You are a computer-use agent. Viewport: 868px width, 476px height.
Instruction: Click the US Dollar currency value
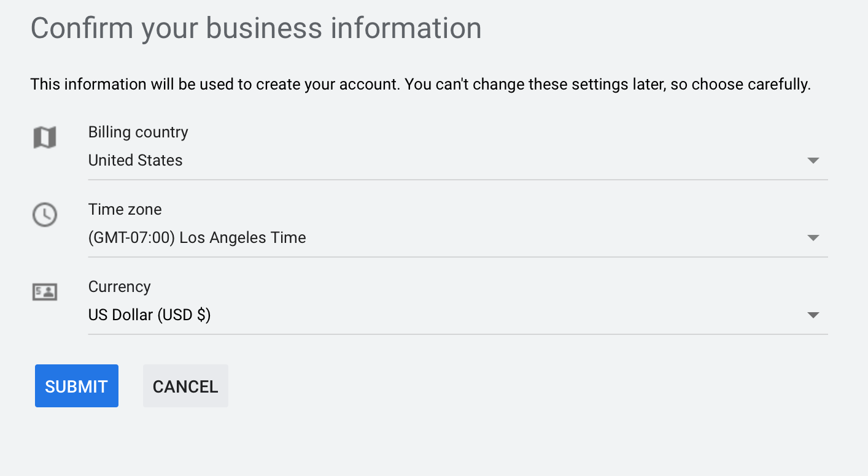point(149,315)
